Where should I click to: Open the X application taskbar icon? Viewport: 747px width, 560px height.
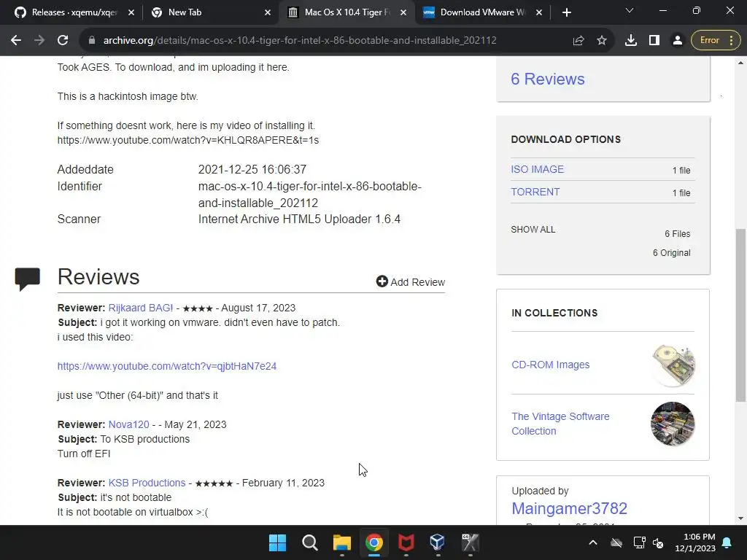coord(470,542)
